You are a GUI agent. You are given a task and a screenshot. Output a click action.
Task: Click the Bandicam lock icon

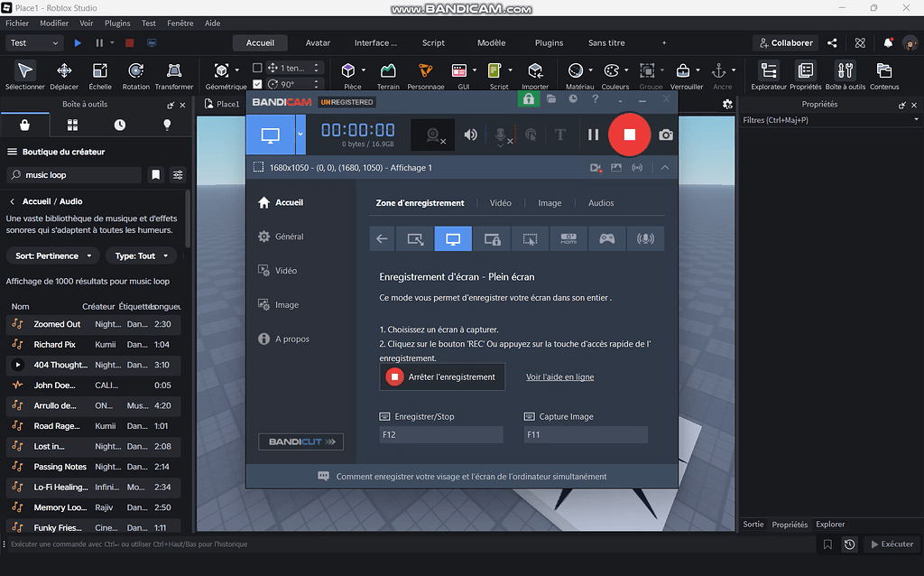click(529, 99)
